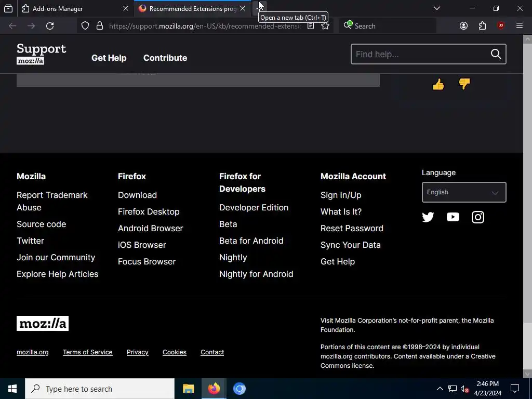The image size is (532, 399).
Task: Open the Focus Browser link
Action: coord(147,262)
